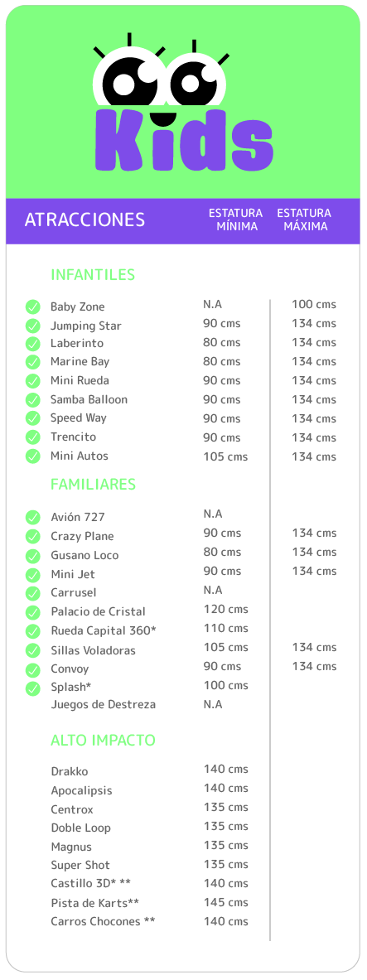Viewport: 367px width, 980px height.
Task: Click the Drakko attraction name
Action: point(70,772)
